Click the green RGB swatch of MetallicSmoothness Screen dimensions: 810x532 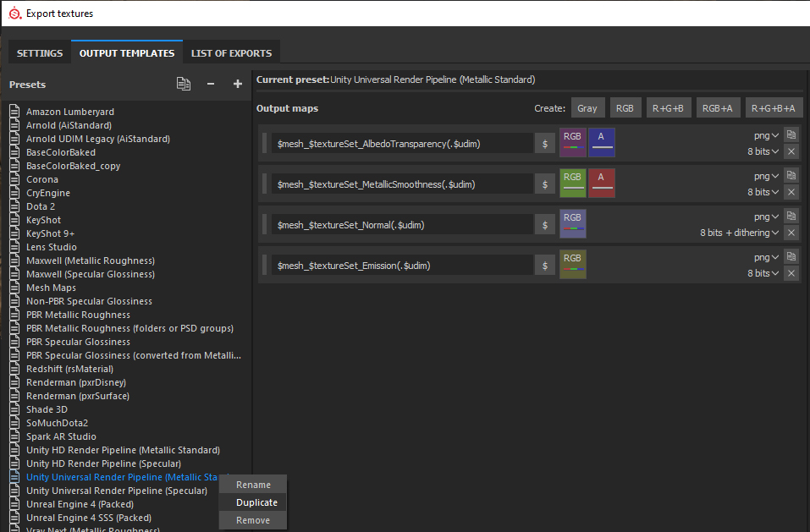tap(573, 183)
